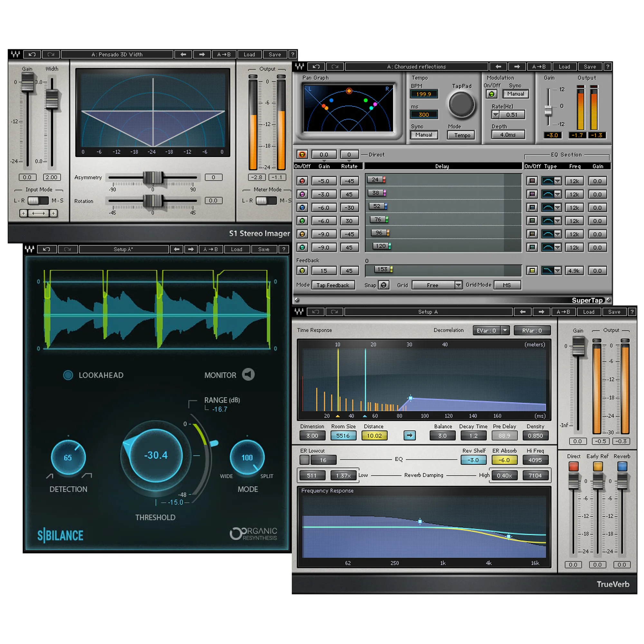Toggle SuperTap tap with gain -5.0

[302, 181]
